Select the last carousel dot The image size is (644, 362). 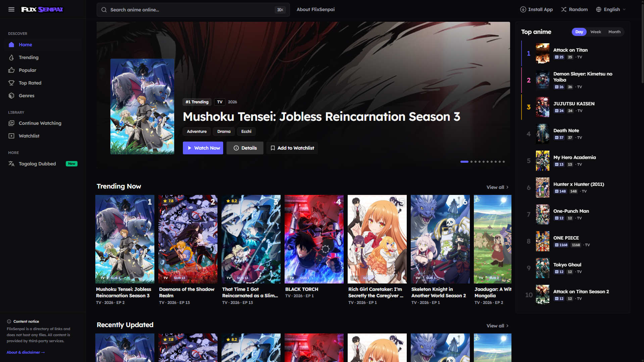[504, 162]
